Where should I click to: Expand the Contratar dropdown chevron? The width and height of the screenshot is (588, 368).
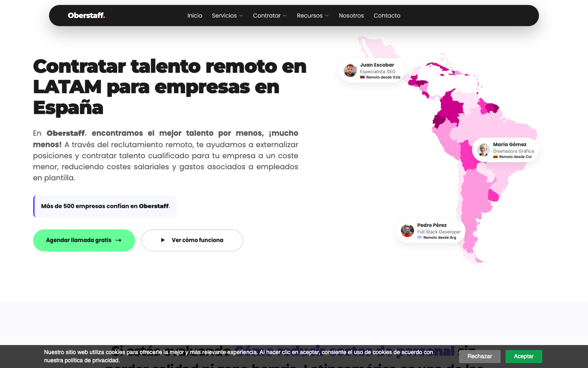[285, 16]
